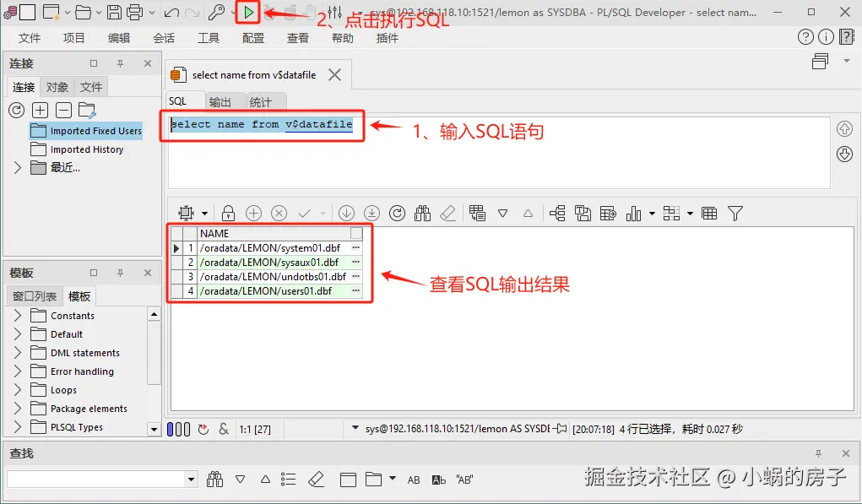Run the SQL with the green Execute button
Image resolution: width=862 pixels, height=504 pixels.
(x=248, y=12)
